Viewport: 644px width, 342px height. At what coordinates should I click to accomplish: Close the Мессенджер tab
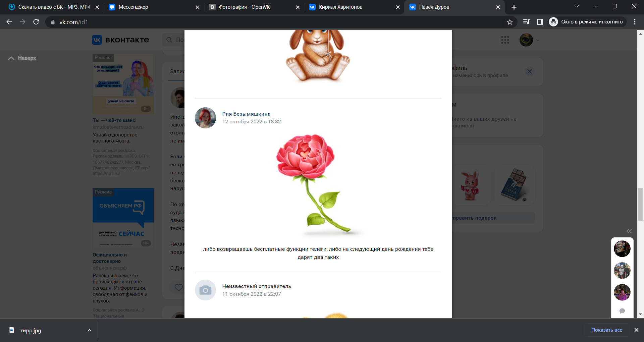tap(197, 7)
